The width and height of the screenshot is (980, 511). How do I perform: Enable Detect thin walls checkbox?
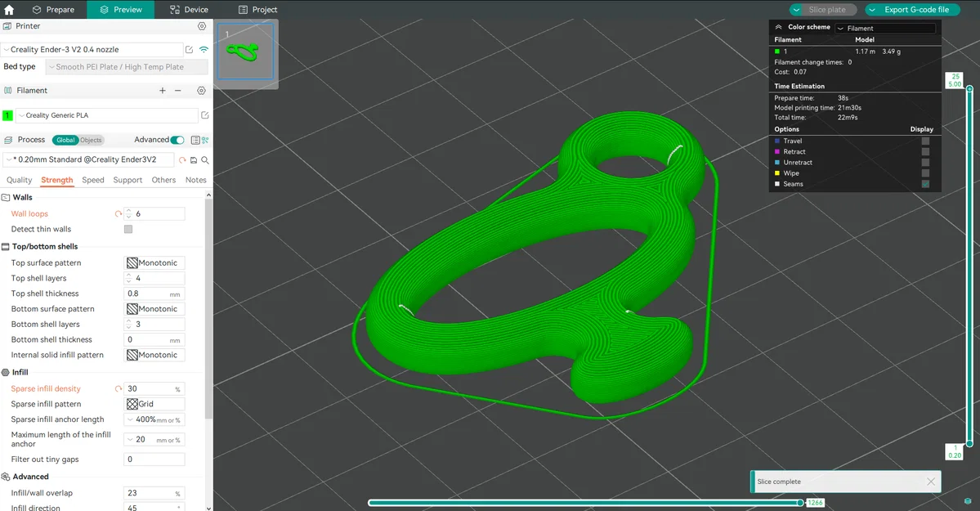[128, 229]
